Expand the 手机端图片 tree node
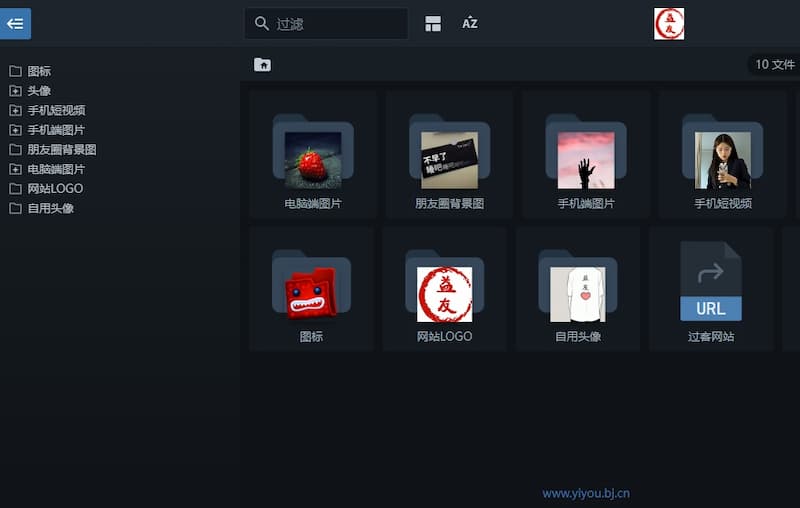 pyautogui.click(x=15, y=130)
